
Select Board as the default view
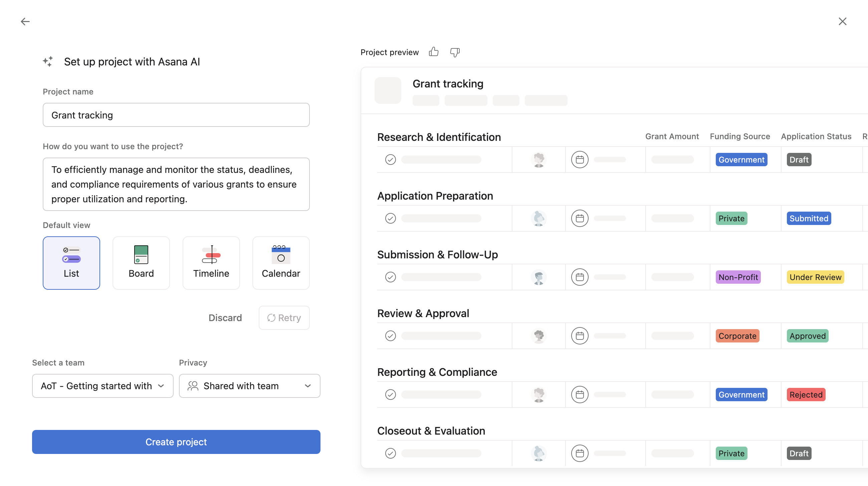coord(141,263)
